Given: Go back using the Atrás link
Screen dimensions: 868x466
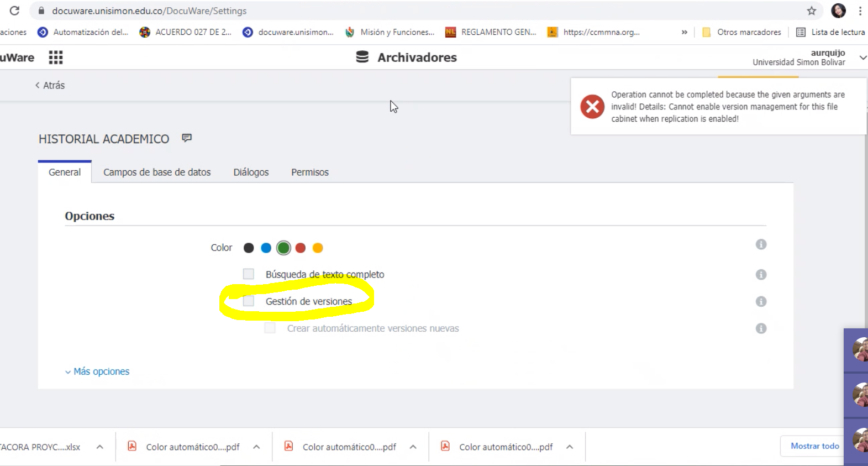Looking at the screenshot, I should [50, 85].
